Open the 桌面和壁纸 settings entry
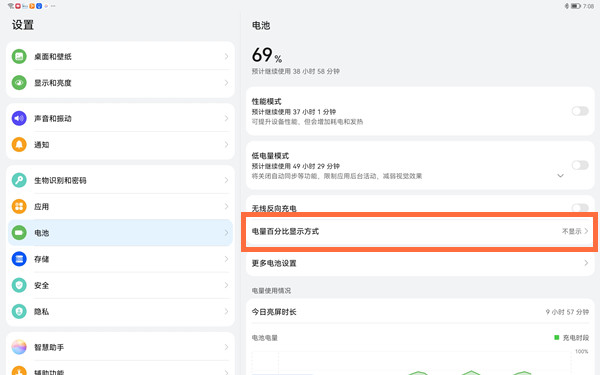The image size is (600, 375). point(120,57)
